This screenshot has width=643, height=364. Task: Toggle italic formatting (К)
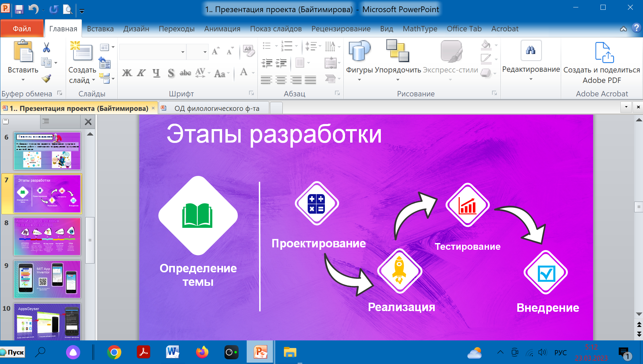[141, 73]
